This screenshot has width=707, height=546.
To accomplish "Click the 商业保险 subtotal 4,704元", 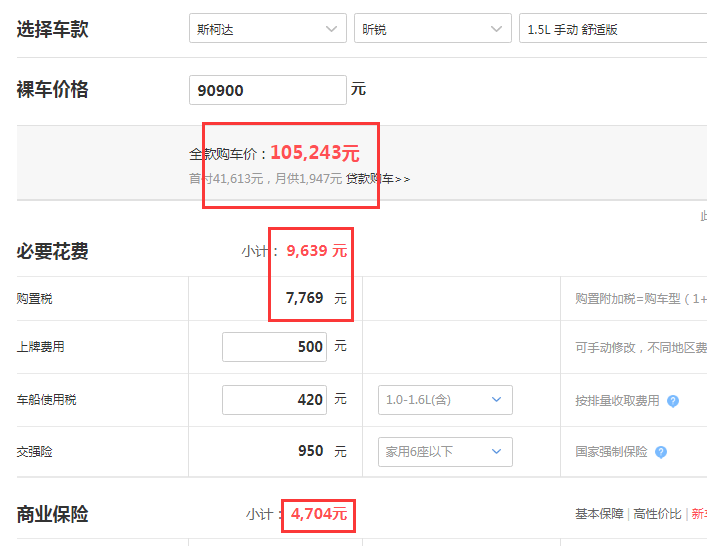I will pos(319,514).
